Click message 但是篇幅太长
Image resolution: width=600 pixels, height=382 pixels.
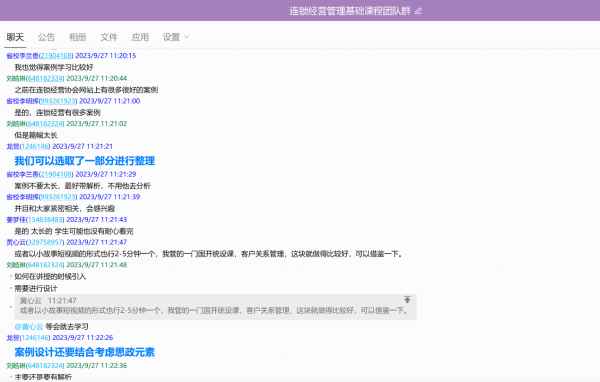click(x=36, y=135)
